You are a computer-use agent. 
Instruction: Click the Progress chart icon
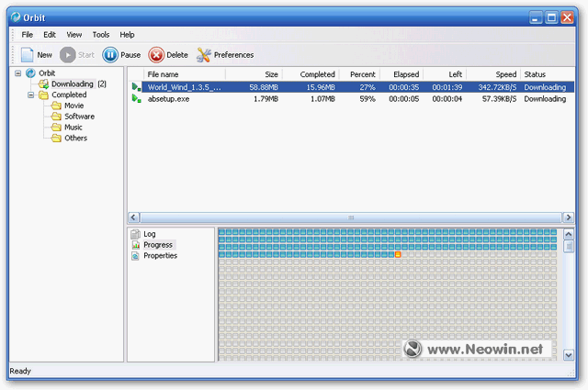(x=135, y=245)
